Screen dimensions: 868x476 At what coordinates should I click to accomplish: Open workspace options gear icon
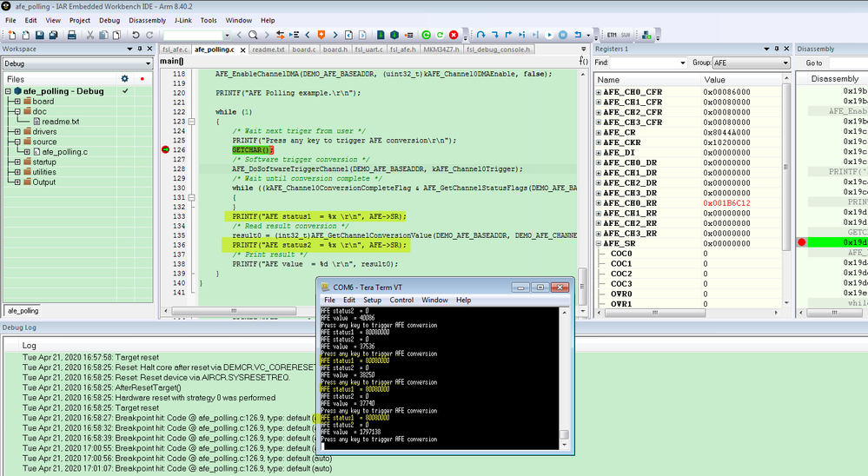point(124,78)
